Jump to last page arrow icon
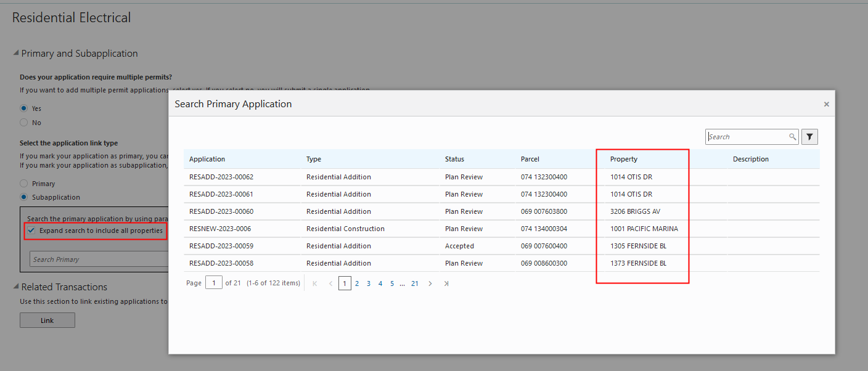 click(x=446, y=283)
